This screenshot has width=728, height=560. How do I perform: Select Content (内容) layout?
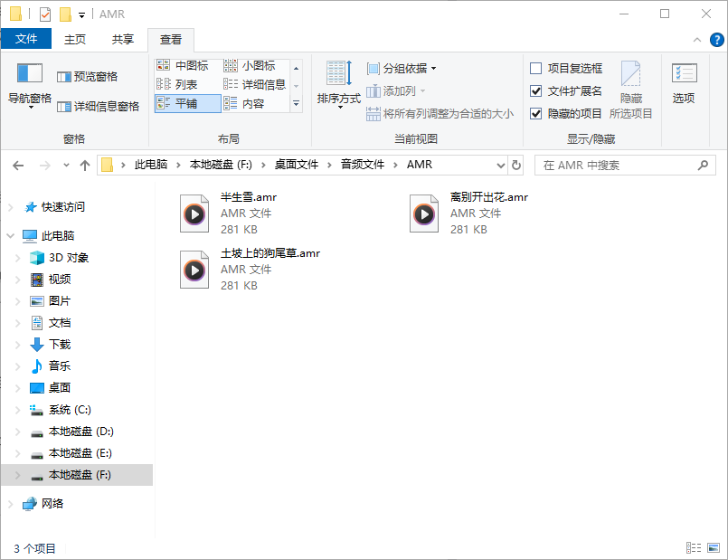pyautogui.click(x=244, y=103)
